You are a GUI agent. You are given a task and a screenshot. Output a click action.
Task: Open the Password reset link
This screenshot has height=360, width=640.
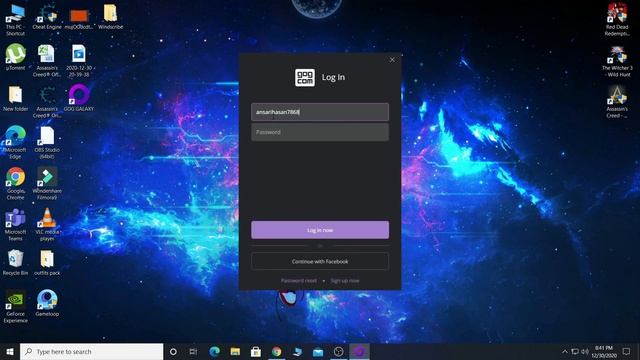point(299,281)
